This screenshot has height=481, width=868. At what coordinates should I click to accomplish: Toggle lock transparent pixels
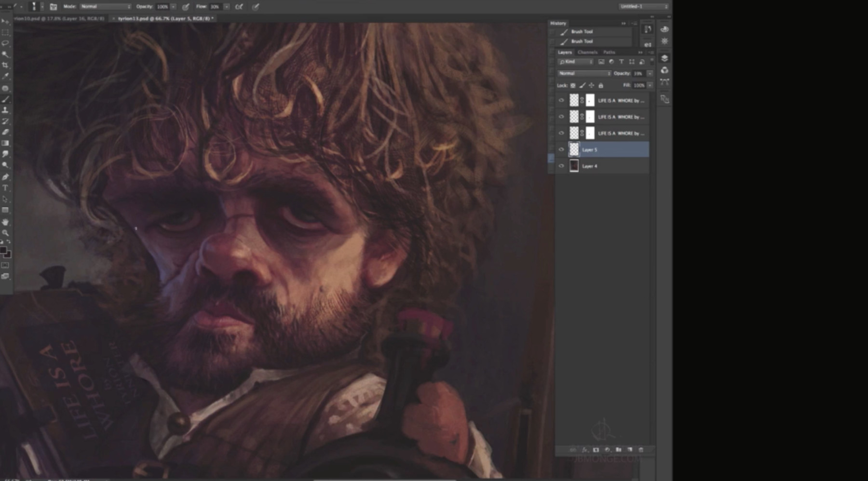click(x=573, y=85)
